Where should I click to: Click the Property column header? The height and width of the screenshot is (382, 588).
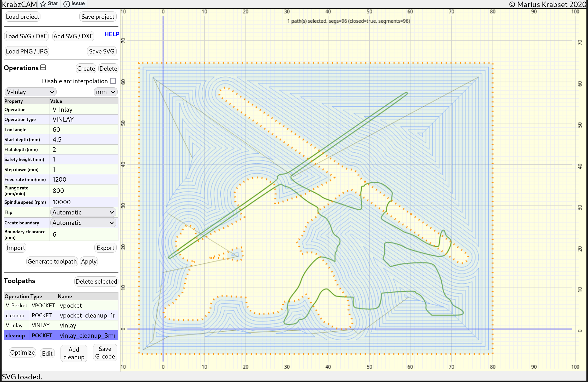[27, 101]
